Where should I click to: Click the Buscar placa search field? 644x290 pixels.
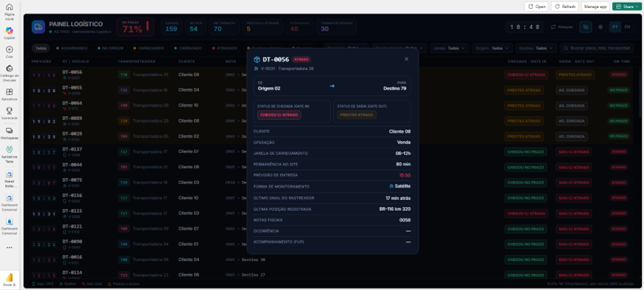click(x=596, y=48)
